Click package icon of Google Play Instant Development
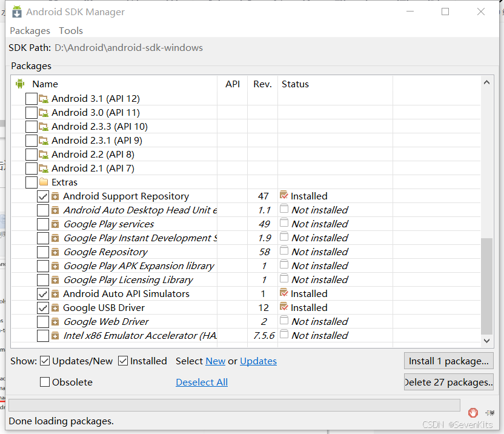The width and height of the screenshot is (504, 434). (x=55, y=238)
